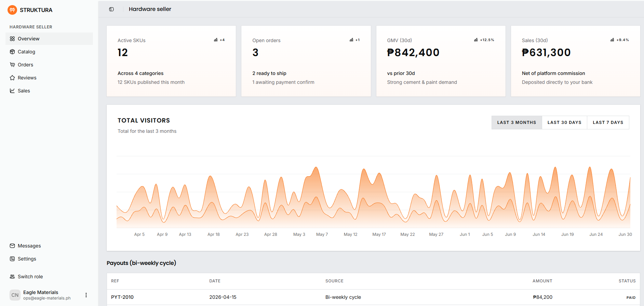644x306 pixels.
Task: Select Overview in the sidebar
Action: [x=49, y=39]
